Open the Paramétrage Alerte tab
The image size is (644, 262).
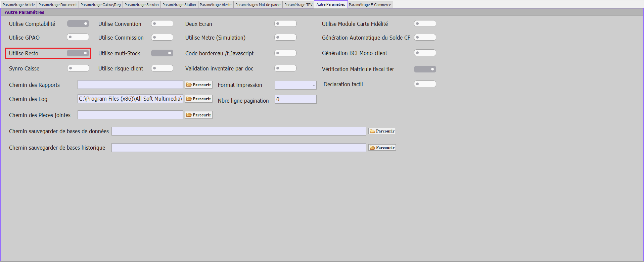(216, 5)
